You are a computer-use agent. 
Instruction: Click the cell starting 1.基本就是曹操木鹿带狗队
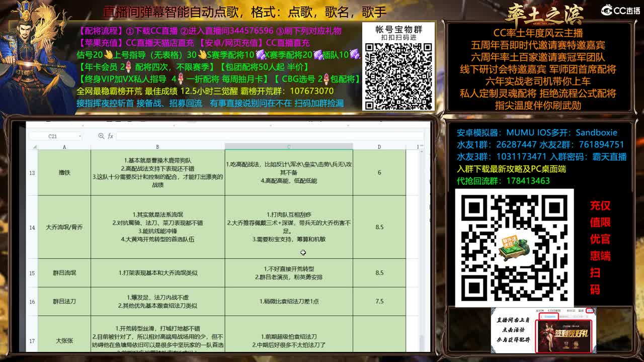coord(157,173)
